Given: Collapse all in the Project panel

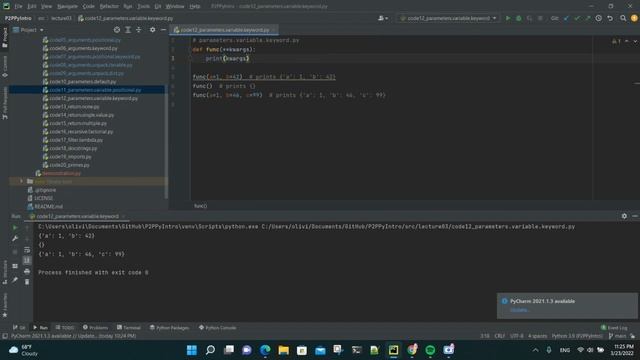Looking at the screenshot, I should (139, 30).
